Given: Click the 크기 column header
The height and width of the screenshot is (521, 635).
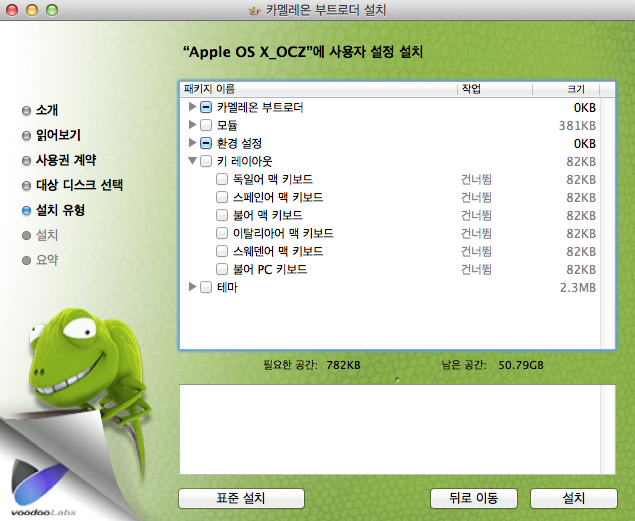Looking at the screenshot, I should click(x=566, y=89).
